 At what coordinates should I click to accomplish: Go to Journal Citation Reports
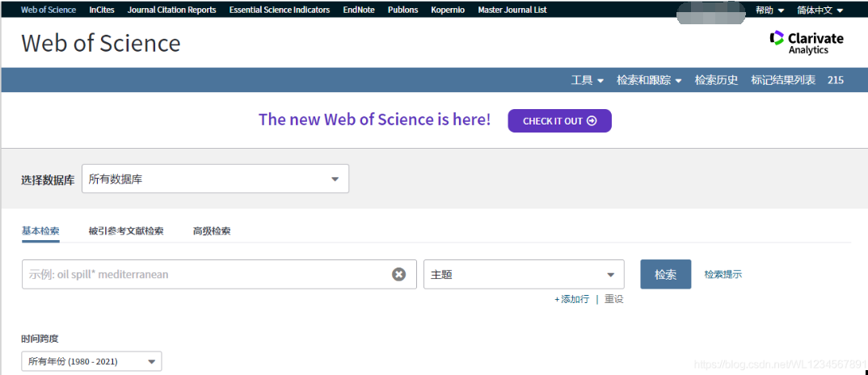coord(171,10)
